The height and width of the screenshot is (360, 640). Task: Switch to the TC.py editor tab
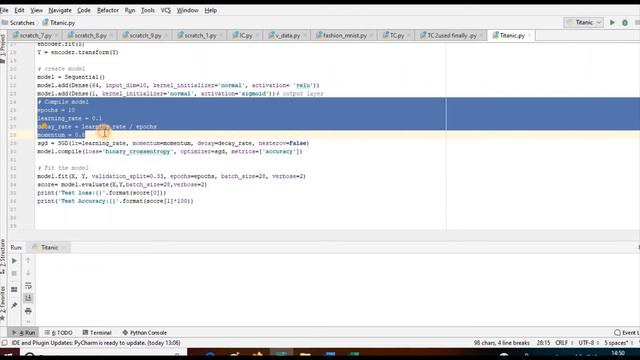396,36
